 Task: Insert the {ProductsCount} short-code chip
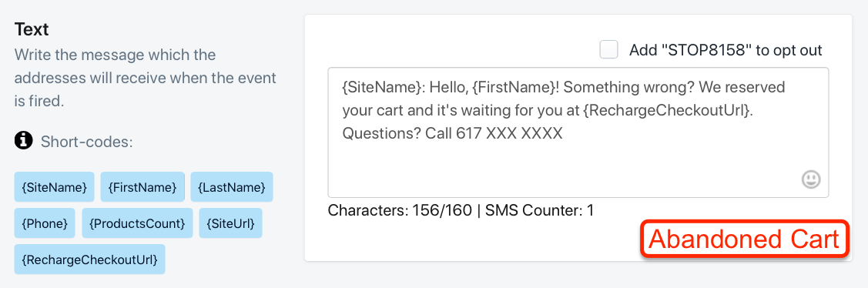coord(137,223)
